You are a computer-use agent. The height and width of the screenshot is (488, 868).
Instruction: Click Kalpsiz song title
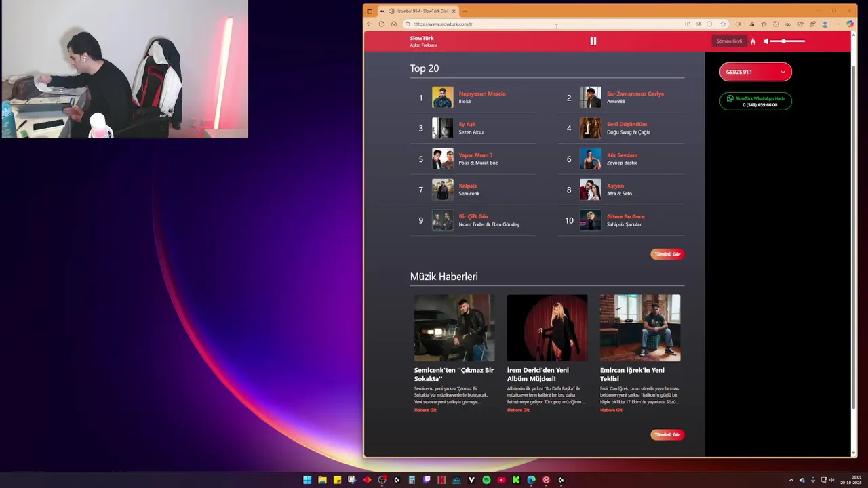click(468, 186)
